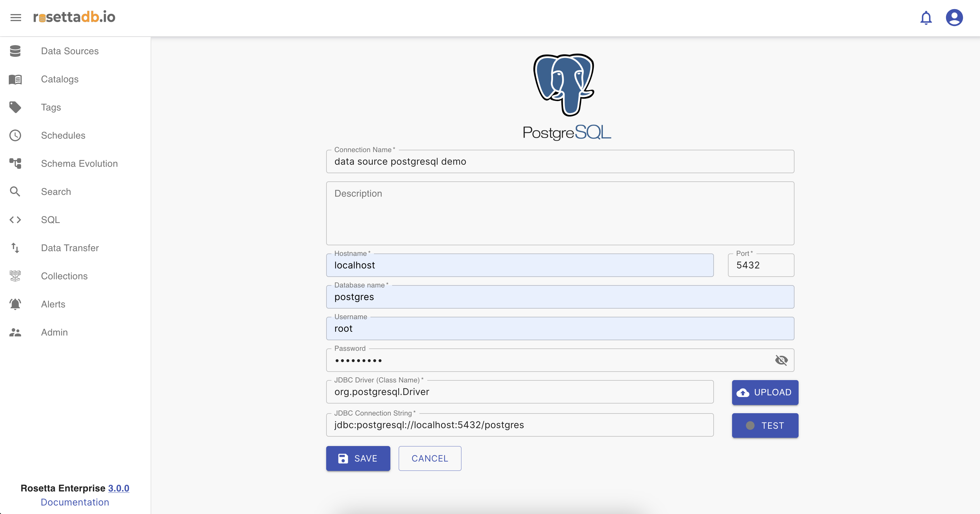Screen dimensions: 980x514
Task: Open the user account avatar
Action: 954,18
